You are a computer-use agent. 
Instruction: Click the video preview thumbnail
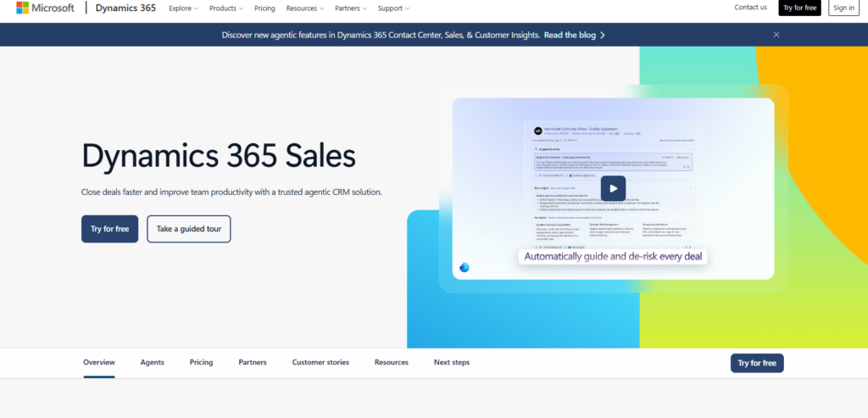613,189
